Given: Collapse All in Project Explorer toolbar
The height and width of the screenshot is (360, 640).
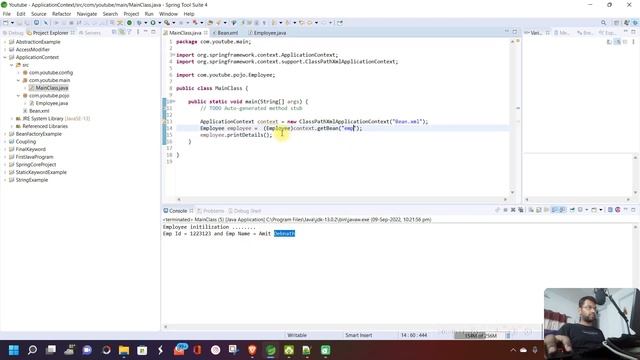Looking at the screenshot, I should point(114,32).
